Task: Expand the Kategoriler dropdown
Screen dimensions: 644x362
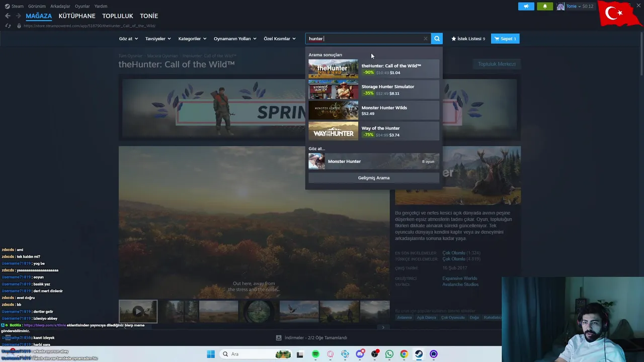Action: (x=192, y=39)
